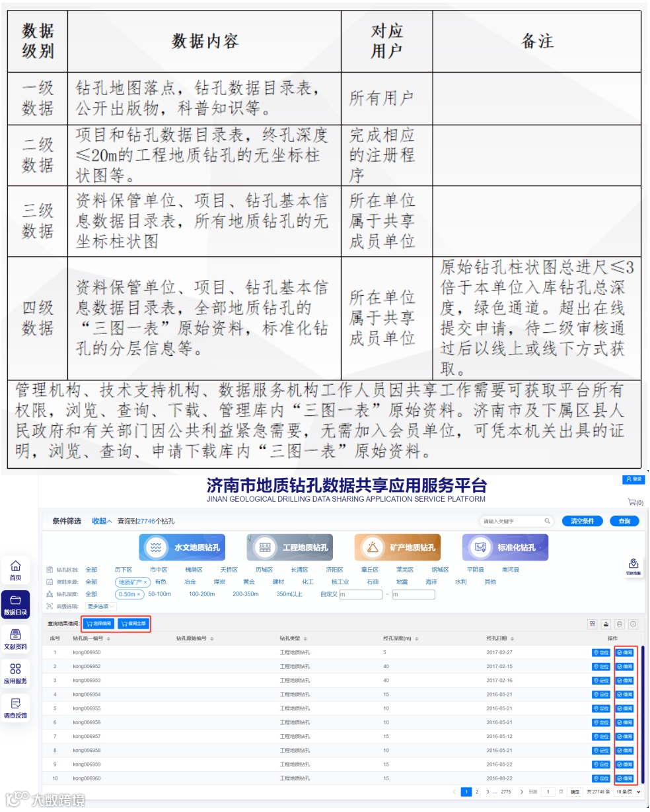
Task: Filter depth by 350m以上
Action: 289,594
